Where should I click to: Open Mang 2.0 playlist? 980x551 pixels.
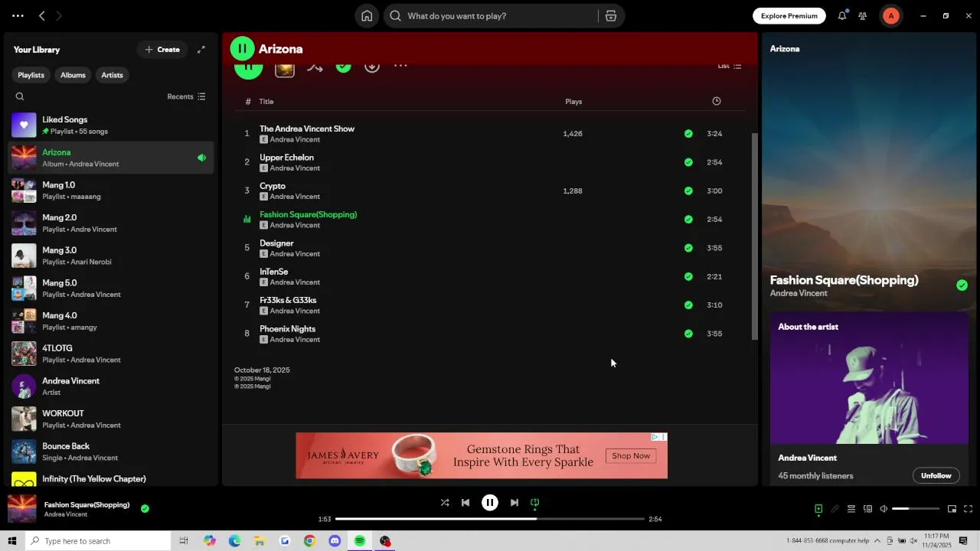pyautogui.click(x=111, y=223)
